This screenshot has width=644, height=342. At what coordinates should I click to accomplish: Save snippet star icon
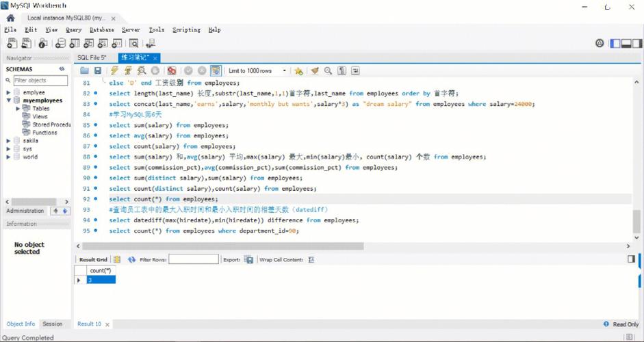298,70
